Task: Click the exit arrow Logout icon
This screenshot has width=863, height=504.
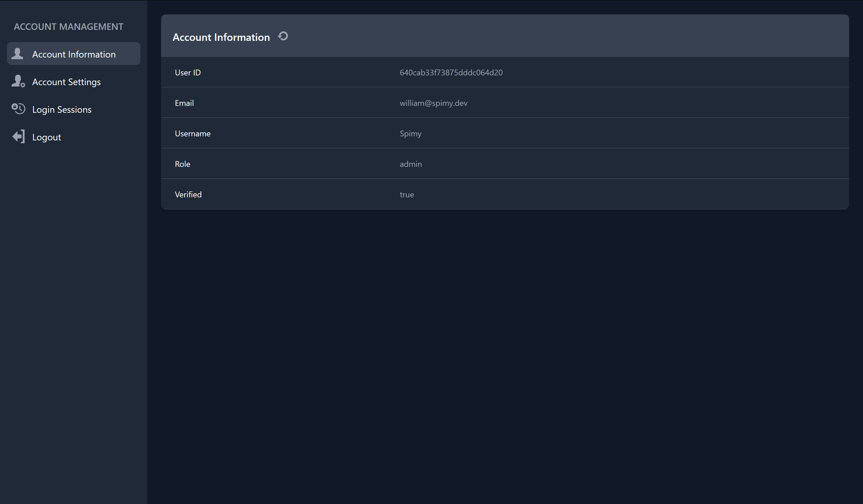Action: coord(18,137)
